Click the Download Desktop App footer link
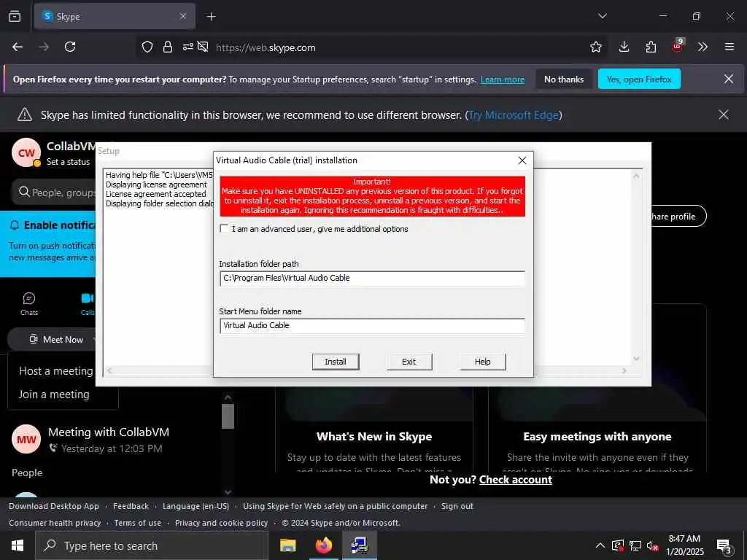Viewport: 747px width, 560px height. [x=54, y=506]
